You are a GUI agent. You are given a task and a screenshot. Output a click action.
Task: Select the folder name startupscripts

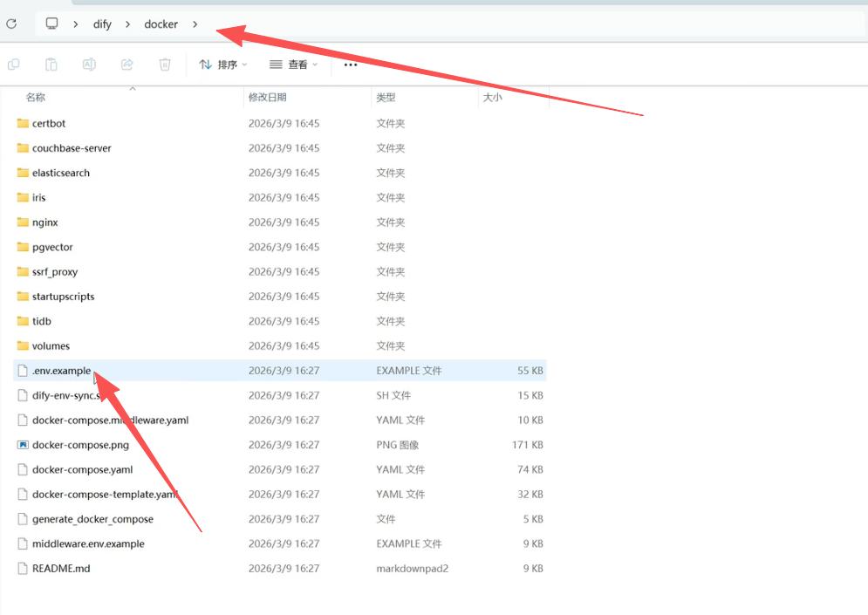63,297
